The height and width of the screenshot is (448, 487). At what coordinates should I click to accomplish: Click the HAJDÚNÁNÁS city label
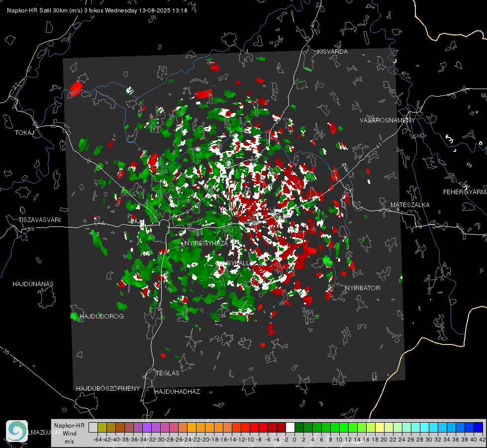[x=33, y=284]
